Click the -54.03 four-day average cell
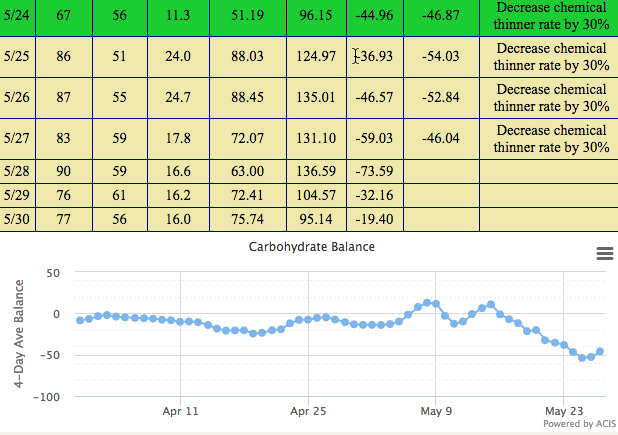Image resolution: width=618 pixels, height=435 pixels. click(x=440, y=56)
